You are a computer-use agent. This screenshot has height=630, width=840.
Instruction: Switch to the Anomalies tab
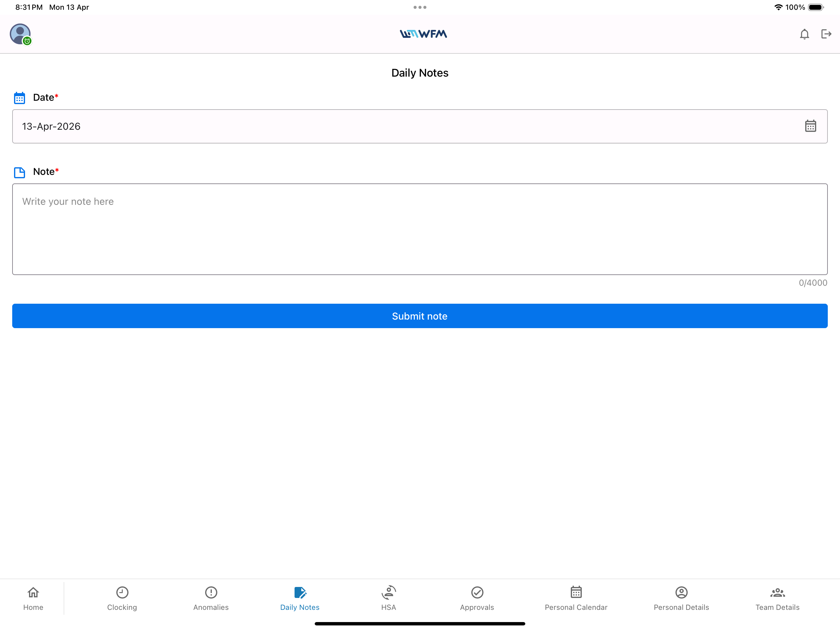211,599
